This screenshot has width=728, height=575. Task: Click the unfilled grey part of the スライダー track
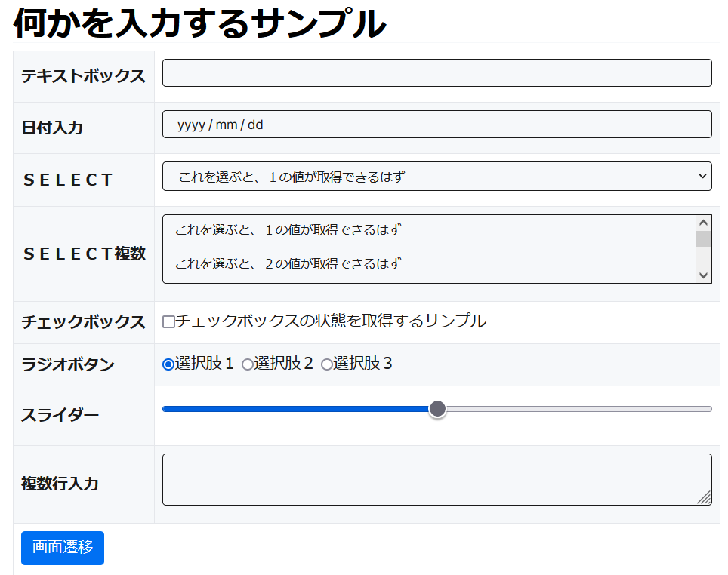tap(579, 409)
